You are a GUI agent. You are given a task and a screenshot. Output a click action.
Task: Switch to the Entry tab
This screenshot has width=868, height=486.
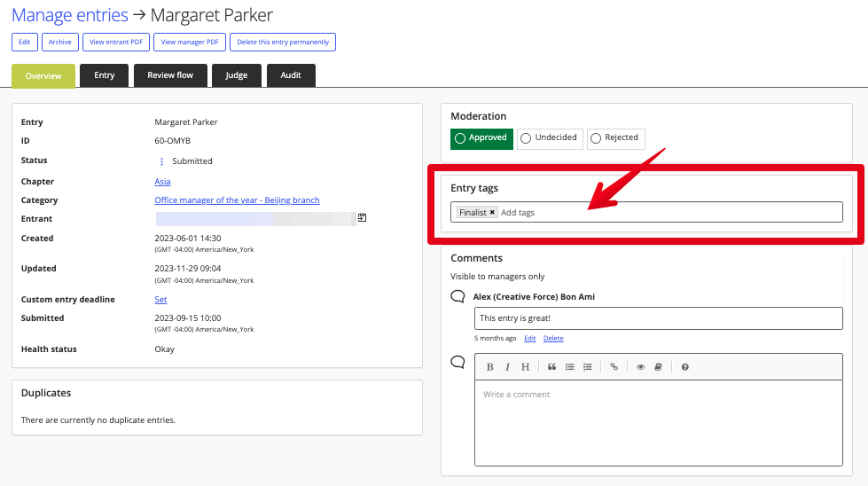point(104,75)
